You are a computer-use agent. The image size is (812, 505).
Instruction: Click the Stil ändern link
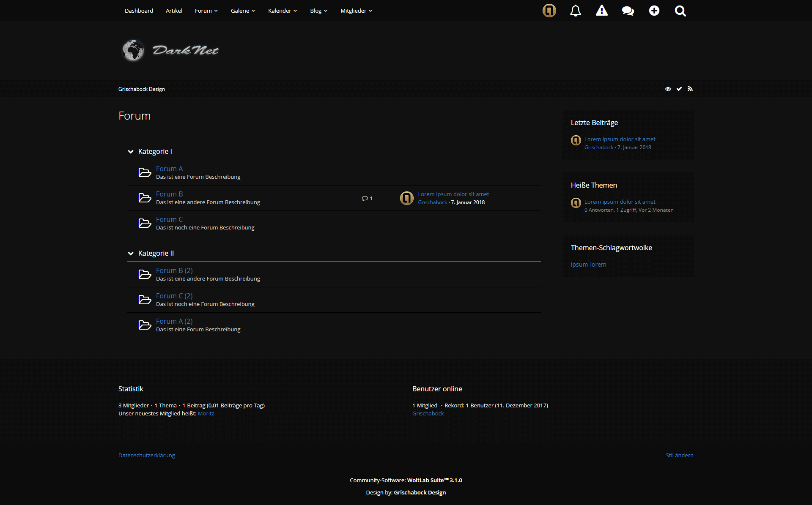point(679,455)
